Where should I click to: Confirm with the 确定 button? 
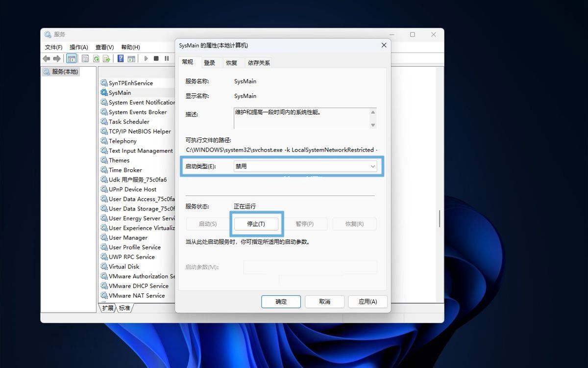coord(281,302)
